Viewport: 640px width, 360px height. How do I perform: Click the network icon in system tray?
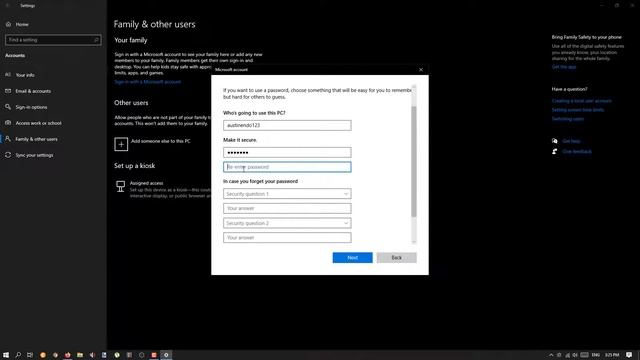click(567, 355)
